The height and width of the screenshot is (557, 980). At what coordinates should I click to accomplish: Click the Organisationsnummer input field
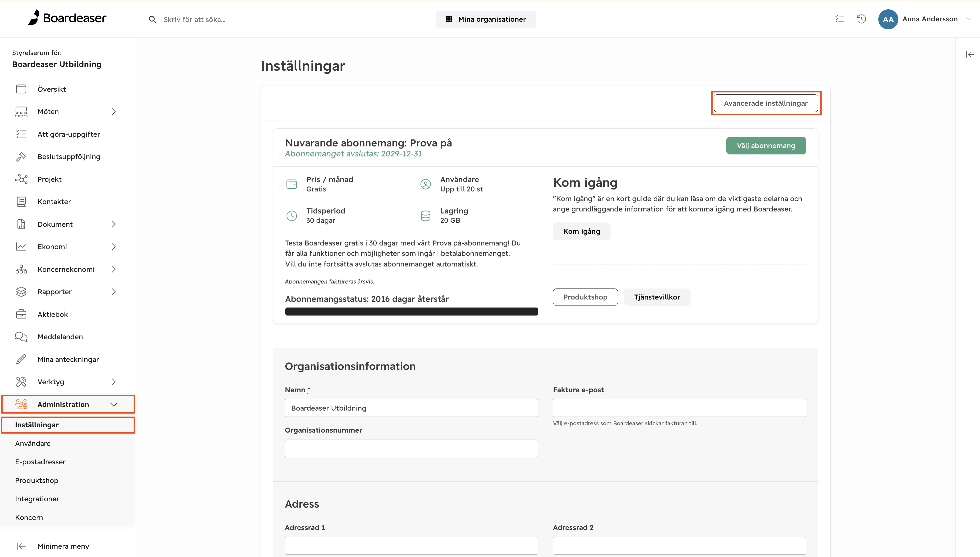click(x=411, y=448)
